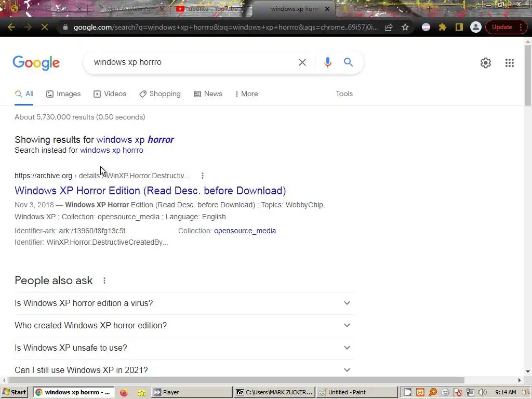
Task: Click the network computers tray icon
Action: pos(470,393)
